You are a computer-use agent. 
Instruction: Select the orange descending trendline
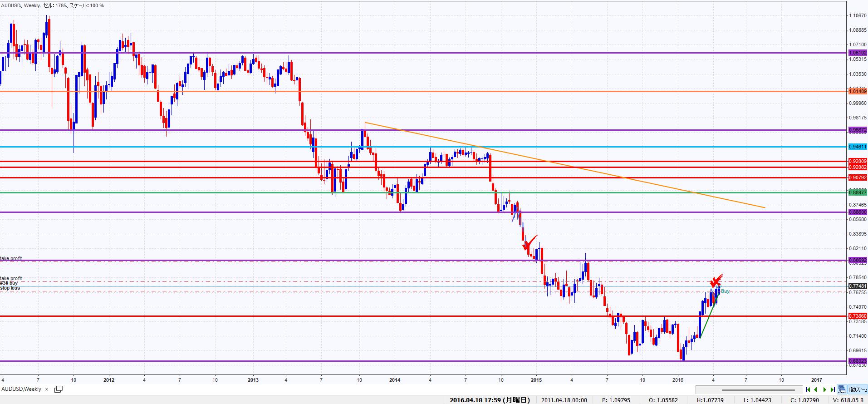pyautogui.click(x=590, y=172)
